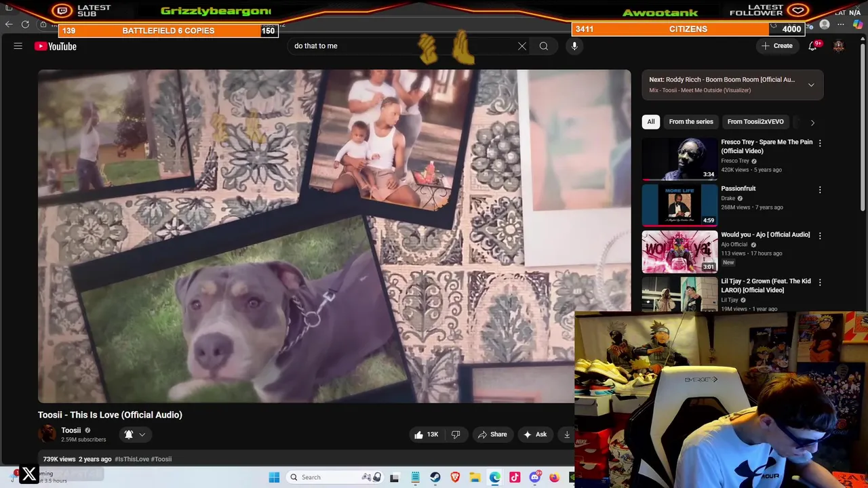The image size is (868, 488).
Task: Submit search with magnifier icon
Action: (544, 46)
